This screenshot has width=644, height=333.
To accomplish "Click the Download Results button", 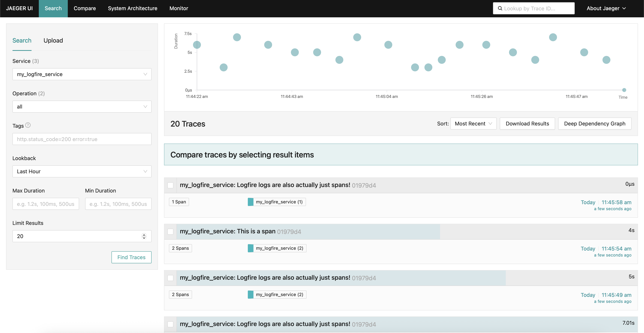I will click(x=527, y=124).
